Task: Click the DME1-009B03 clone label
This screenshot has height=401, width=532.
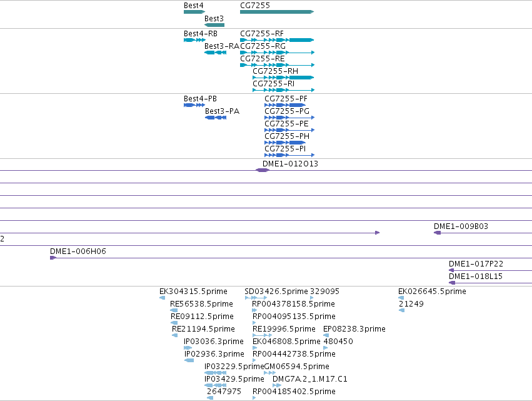Action: 461,226
